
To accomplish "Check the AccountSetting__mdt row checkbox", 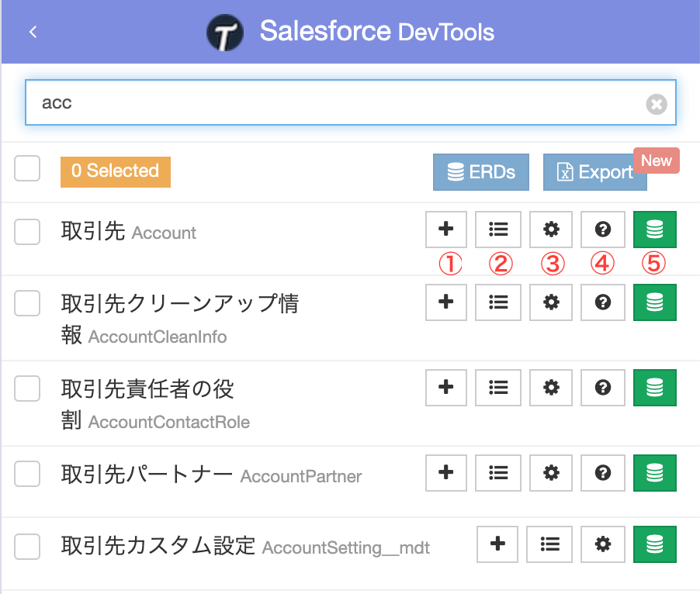I will coord(27,546).
